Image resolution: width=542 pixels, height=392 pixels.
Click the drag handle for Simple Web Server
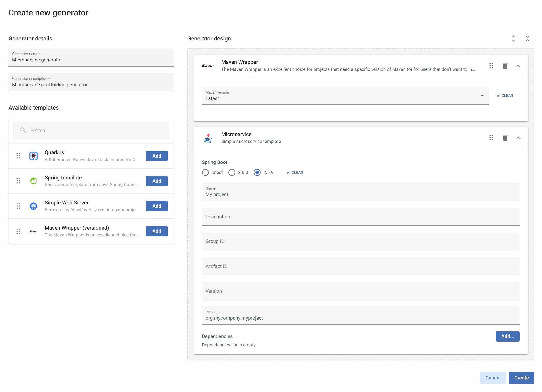point(18,206)
